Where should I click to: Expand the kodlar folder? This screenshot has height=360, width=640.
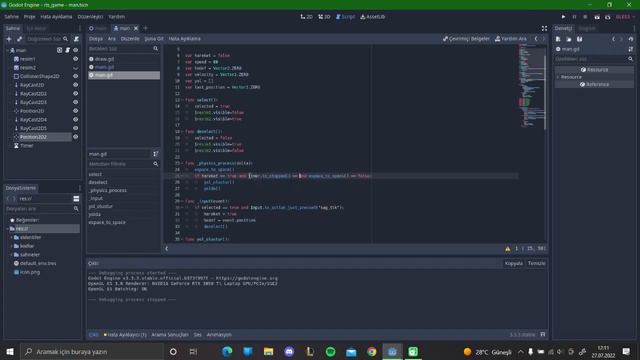(11, 246)
